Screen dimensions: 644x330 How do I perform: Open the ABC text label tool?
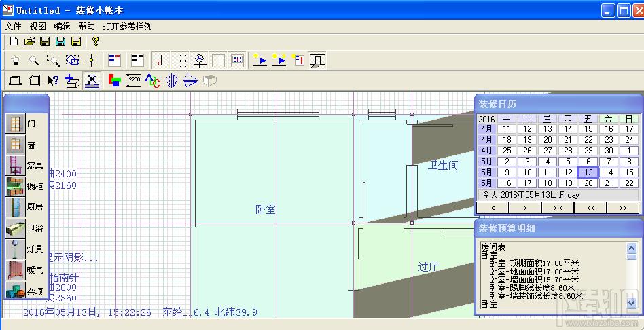pos(153,80)
